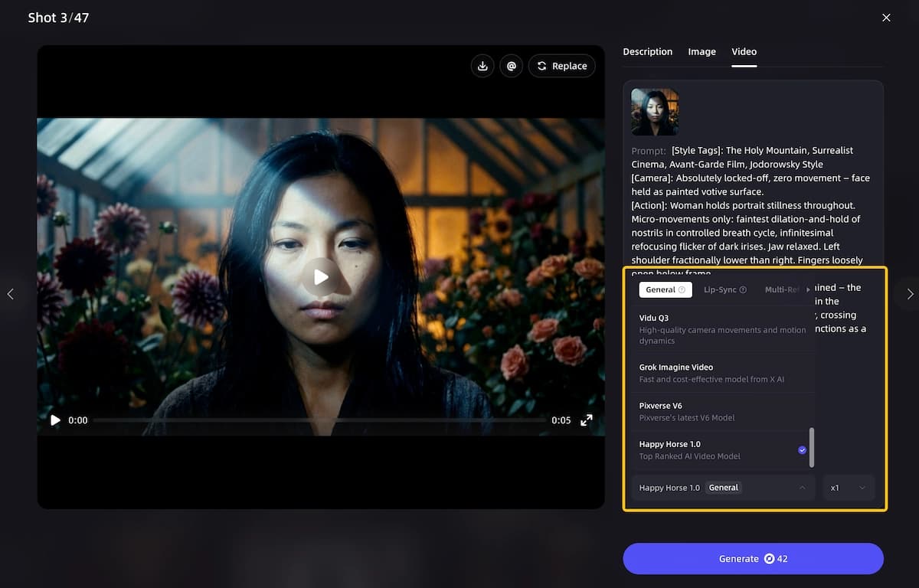This screenshot has height=588, width=919.
Task: Click the help icon next to Lip-Sync
Action: click(x=743, y=290)
